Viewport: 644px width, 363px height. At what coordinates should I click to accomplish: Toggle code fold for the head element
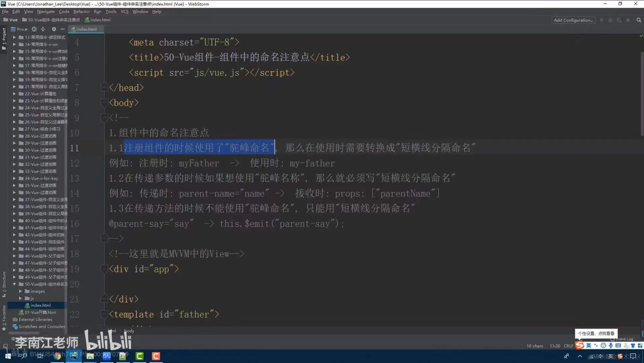(104, 87)
